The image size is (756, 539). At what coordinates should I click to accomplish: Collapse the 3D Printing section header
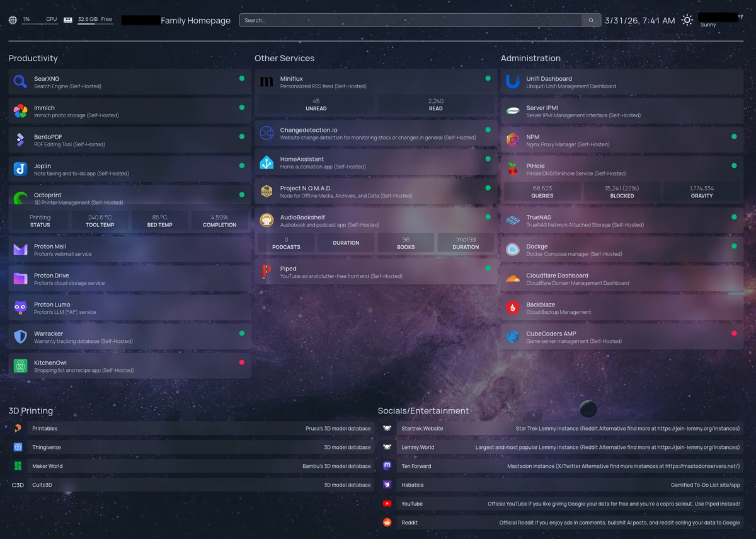pyautogui.click(x=30, y=410)
